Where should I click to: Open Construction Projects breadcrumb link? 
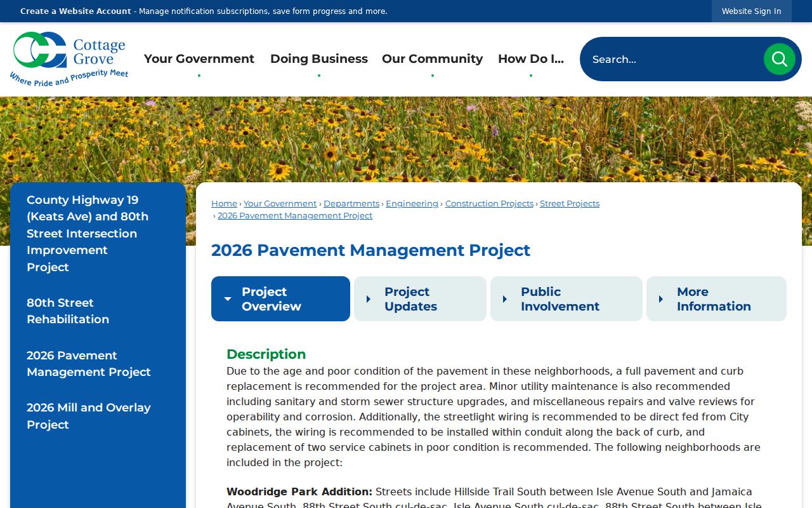click(x=489, y=204)
